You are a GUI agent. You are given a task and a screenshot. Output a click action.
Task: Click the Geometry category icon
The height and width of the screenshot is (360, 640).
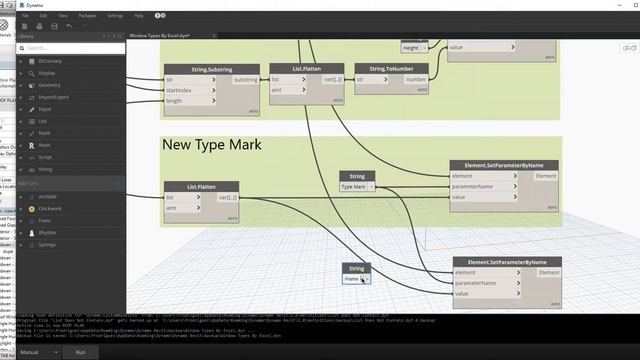31,85
